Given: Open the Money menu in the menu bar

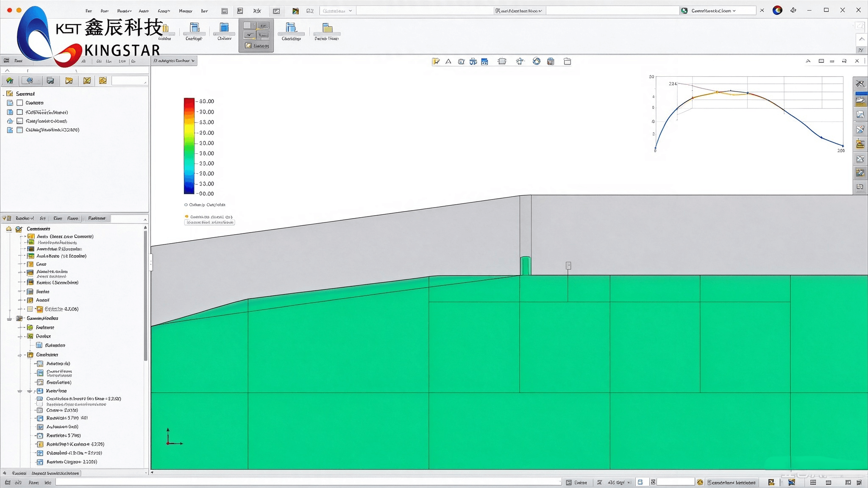Looking at the screenshot, I should click(185, 11).
